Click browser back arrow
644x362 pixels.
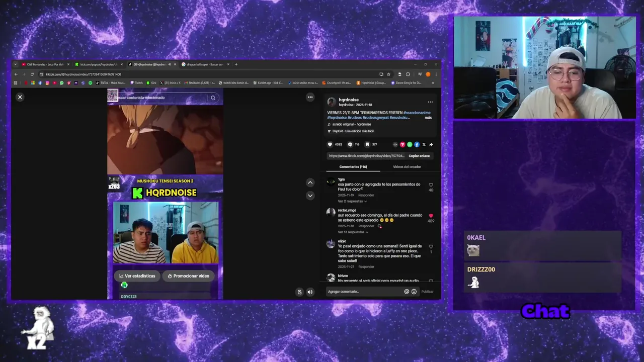pos(16,74)
